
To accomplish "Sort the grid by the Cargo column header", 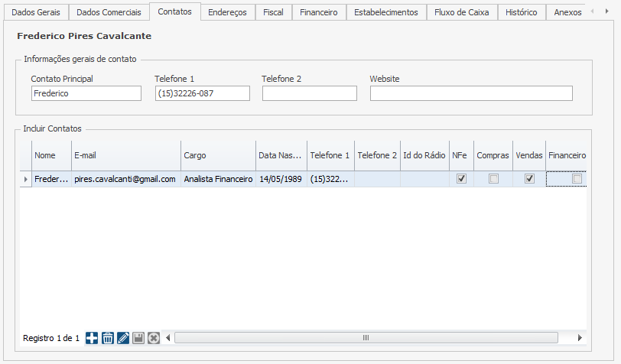I will (218, 155).
